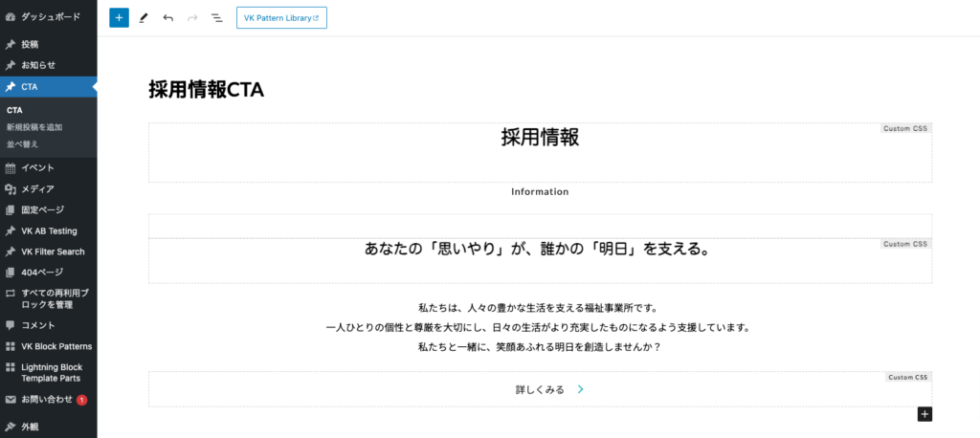This screenshot has height=438, width=980.
Task: Navigate to 固定ページ
Action: click(42, 209)
